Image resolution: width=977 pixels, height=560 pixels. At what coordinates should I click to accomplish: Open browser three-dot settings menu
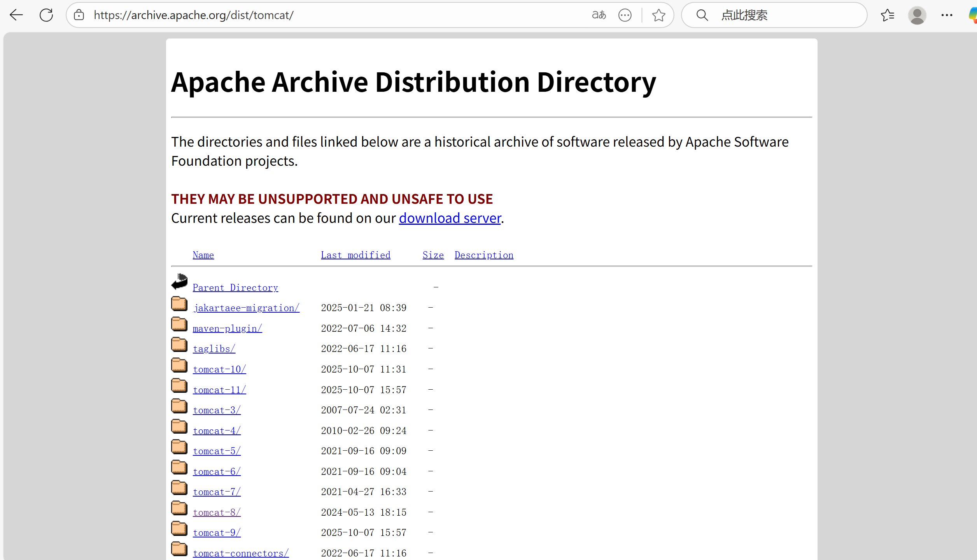[x=947, y=15]
